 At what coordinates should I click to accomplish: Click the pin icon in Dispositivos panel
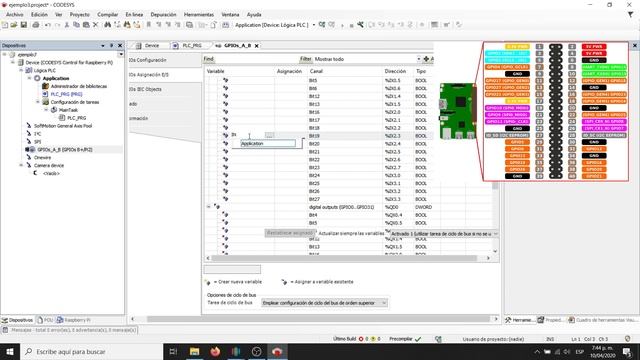[x=111, y=45]
